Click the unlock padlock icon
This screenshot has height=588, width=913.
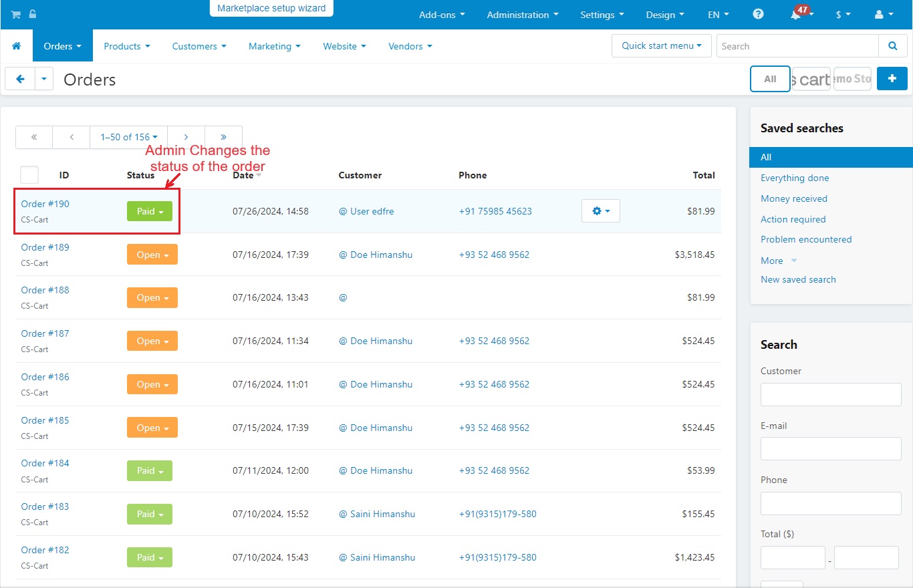pos(33,14)
